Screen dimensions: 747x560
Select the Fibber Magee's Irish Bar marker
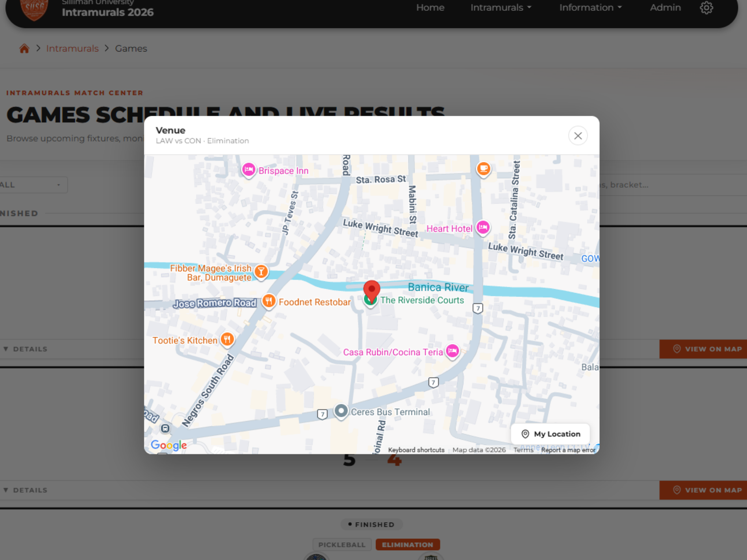click(261, 272)
